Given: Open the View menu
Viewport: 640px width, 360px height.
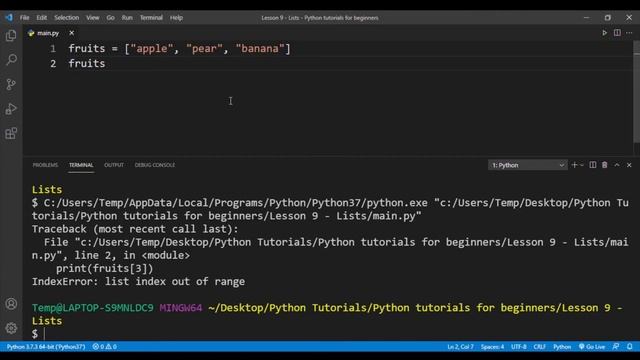Looking at the screenshot, I should (93, 18).
